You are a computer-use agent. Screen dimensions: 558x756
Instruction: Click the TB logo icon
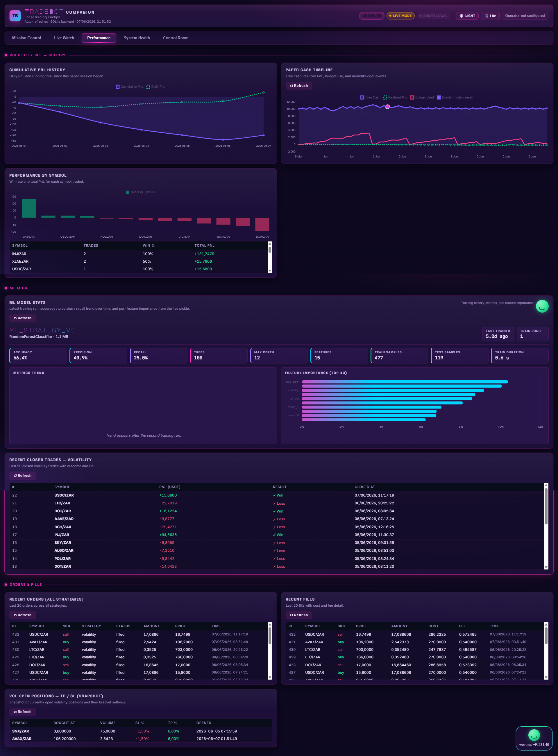[15, 15]
